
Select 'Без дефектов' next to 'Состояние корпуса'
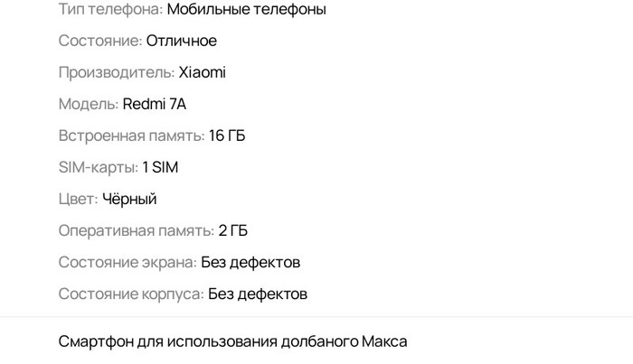click(x=258, y=294)
